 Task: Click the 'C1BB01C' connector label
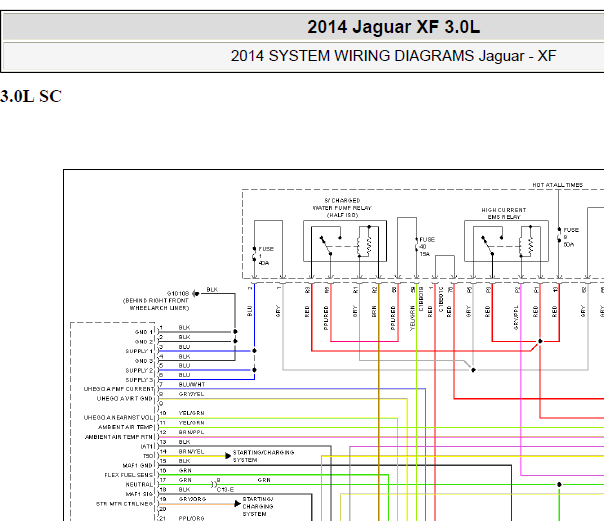pyautogui.click(x=441, y=299)
